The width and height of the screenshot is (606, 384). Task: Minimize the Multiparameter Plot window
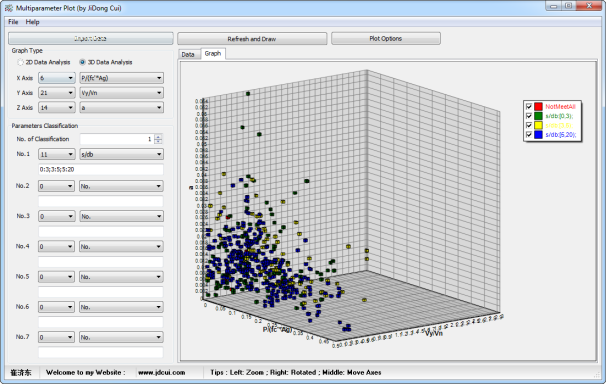pos(553,6)
